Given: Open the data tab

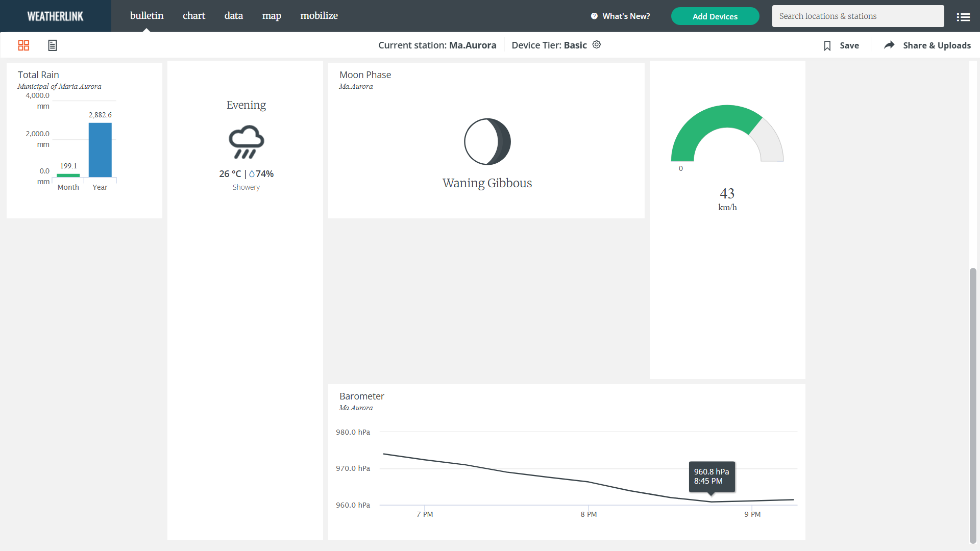Looking at the screenshot, I should [233, 16].
